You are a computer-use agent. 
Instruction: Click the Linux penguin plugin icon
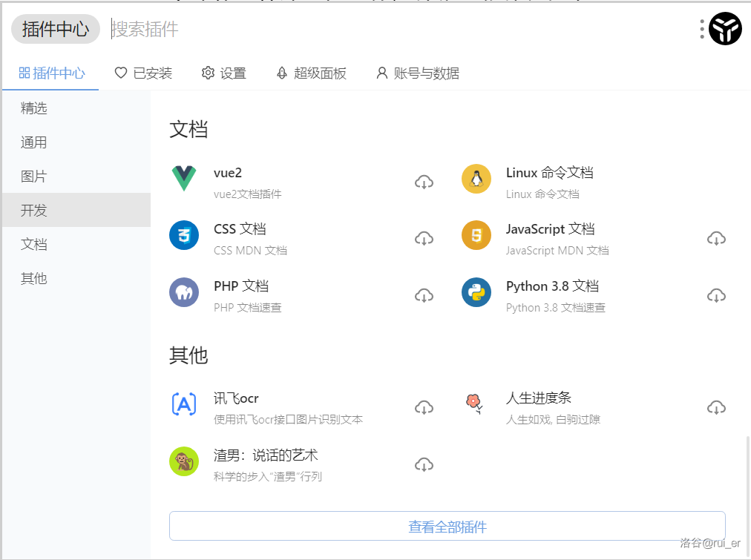(x=476, y=179)
